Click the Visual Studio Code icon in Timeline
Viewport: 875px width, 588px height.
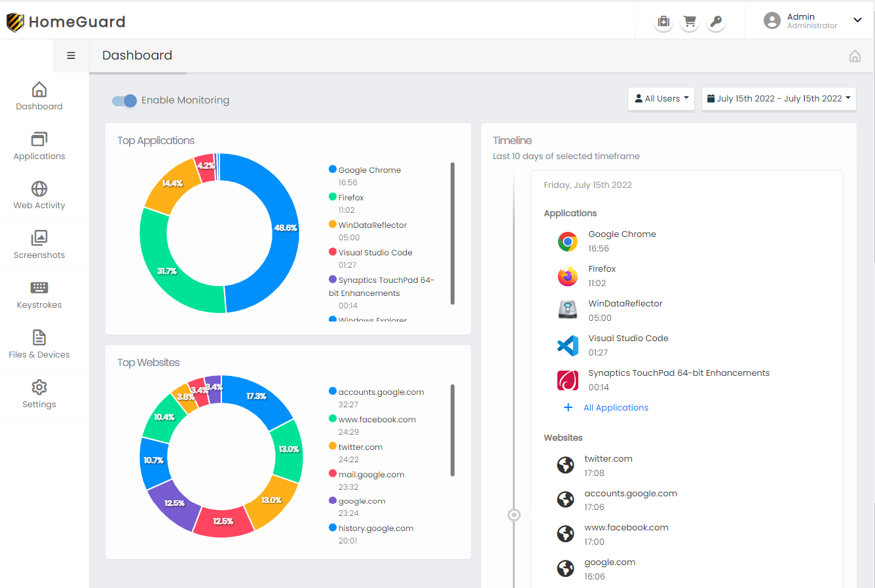tap(568, 345)
